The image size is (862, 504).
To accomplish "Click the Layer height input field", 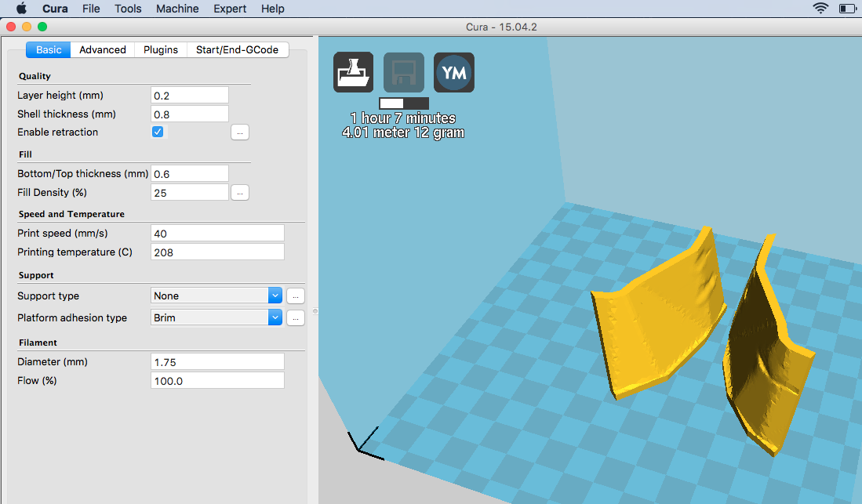I will point(190,95).
